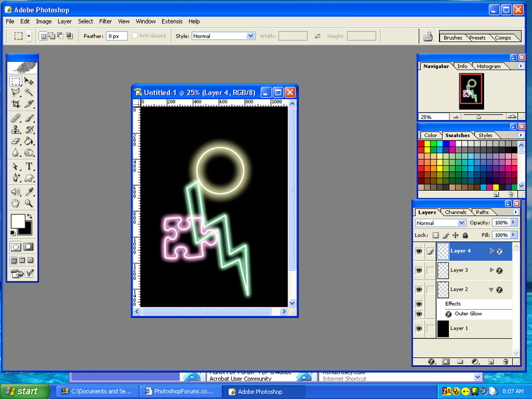Collapse the Layer 2 effects list
Image resolution: width=532 pixels, height=399 pixels.
(491, 289)
